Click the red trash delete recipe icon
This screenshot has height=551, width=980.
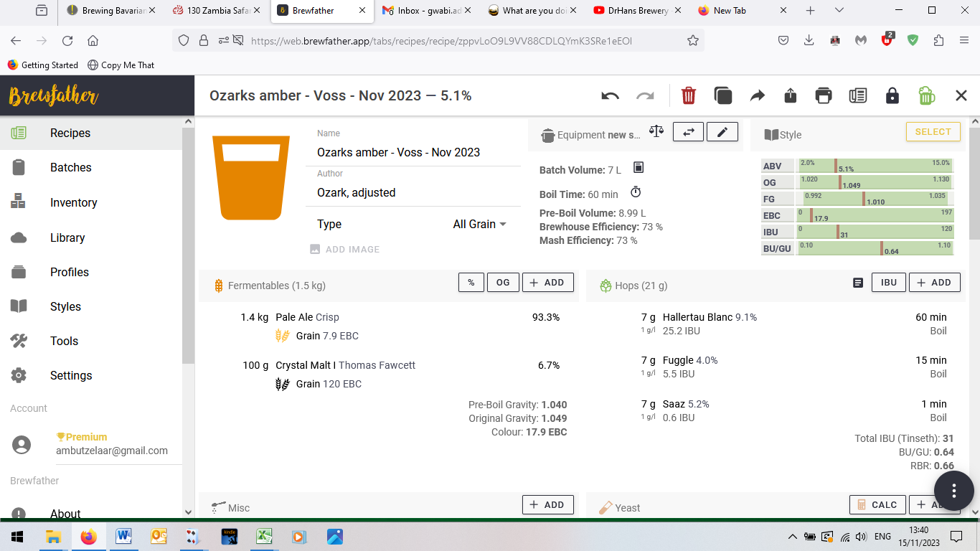(689, 95)
